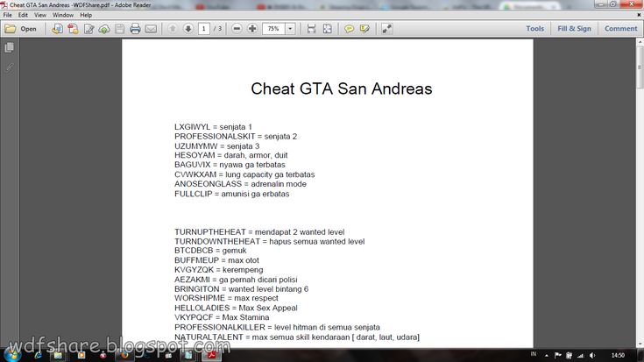Click the line LXGIWYL = senjata 1

213,127
